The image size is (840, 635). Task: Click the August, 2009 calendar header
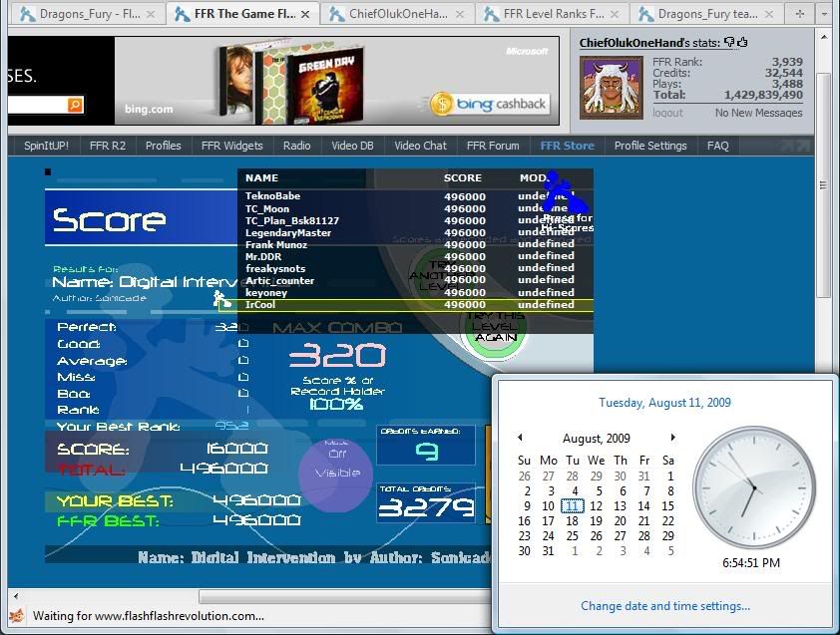[x=597, y=438]
